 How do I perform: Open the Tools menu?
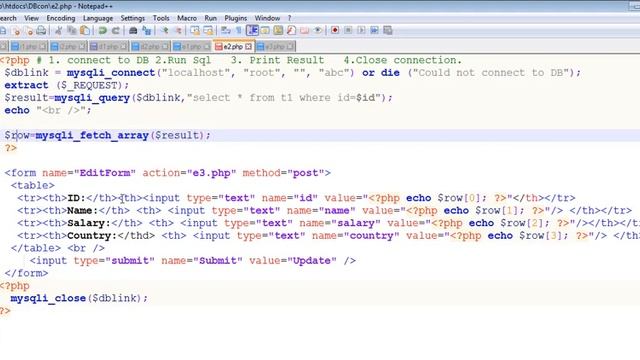click(x=161, y=18)
